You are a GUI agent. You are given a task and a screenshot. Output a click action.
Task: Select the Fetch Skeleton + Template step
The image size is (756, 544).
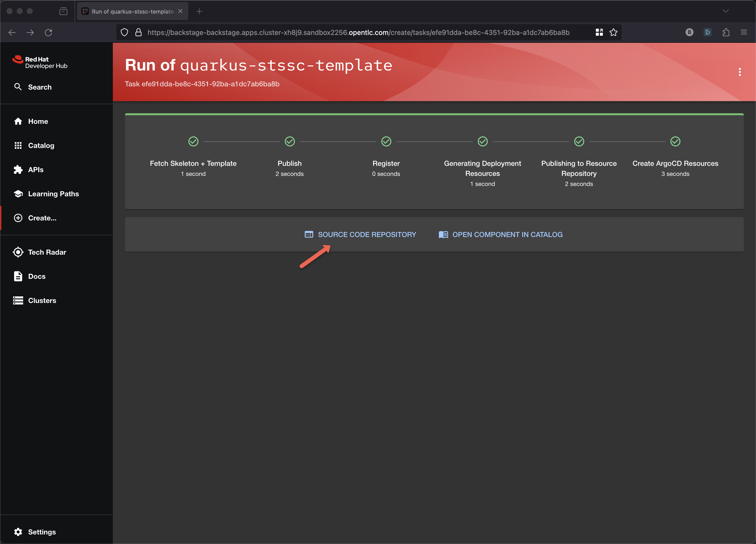193,163
